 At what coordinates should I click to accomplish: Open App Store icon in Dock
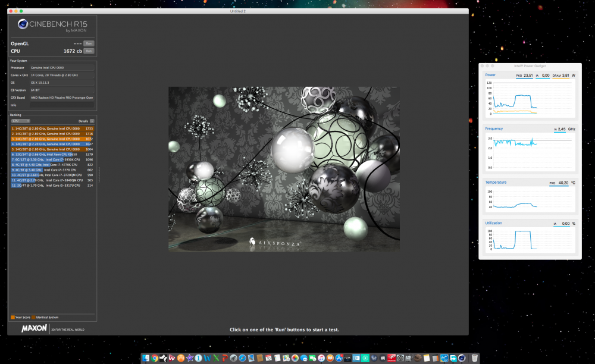(339, 358)
